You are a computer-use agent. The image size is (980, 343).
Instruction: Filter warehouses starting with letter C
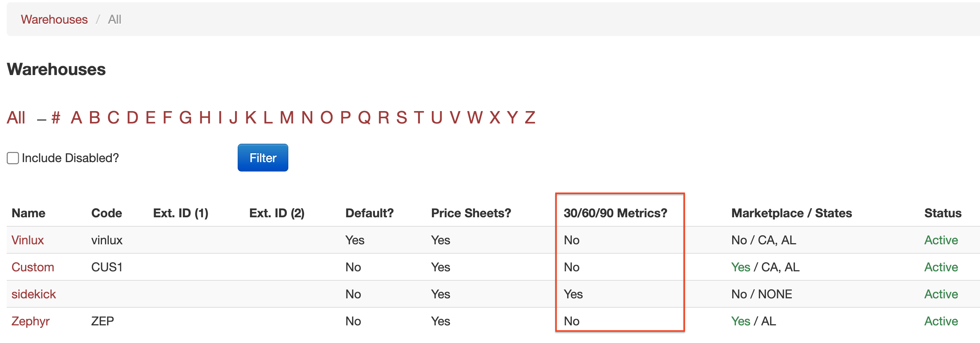(113, 117)
